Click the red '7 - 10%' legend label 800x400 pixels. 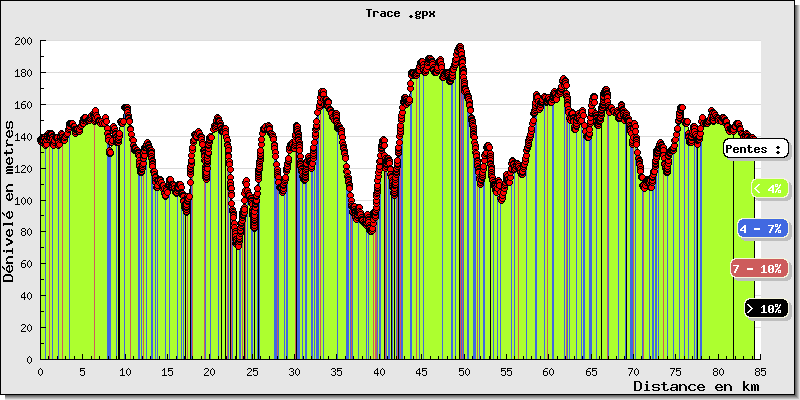coord(755,269)
